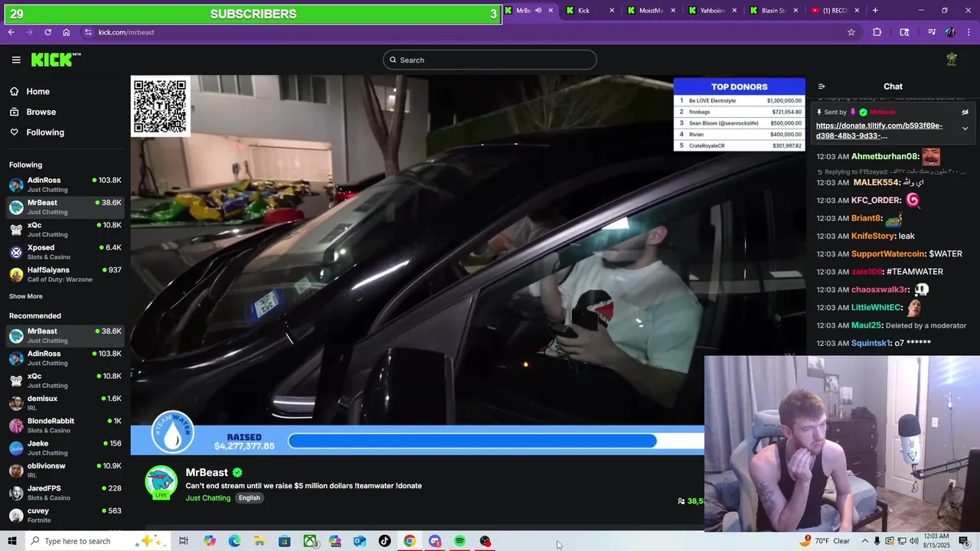Expand Following list with Show more
Image resolution: width=980 pixels, height=551 pixels.
[26, 296]
